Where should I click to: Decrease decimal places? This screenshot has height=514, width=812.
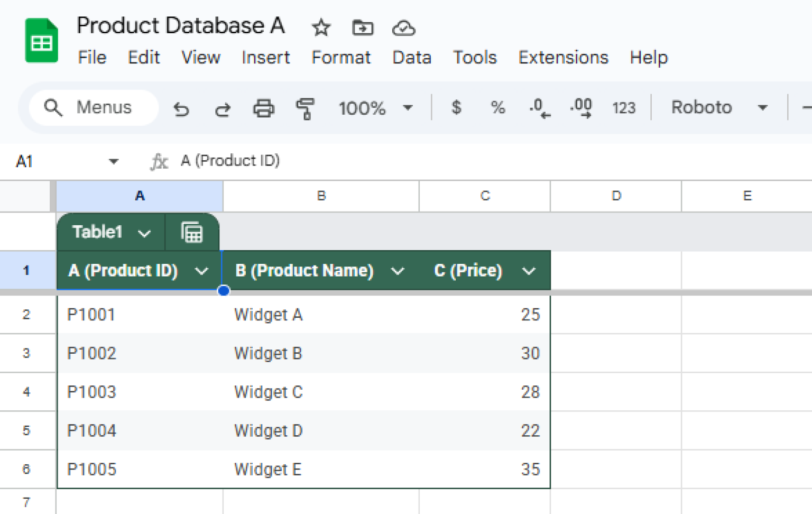[x=539, y=108]
